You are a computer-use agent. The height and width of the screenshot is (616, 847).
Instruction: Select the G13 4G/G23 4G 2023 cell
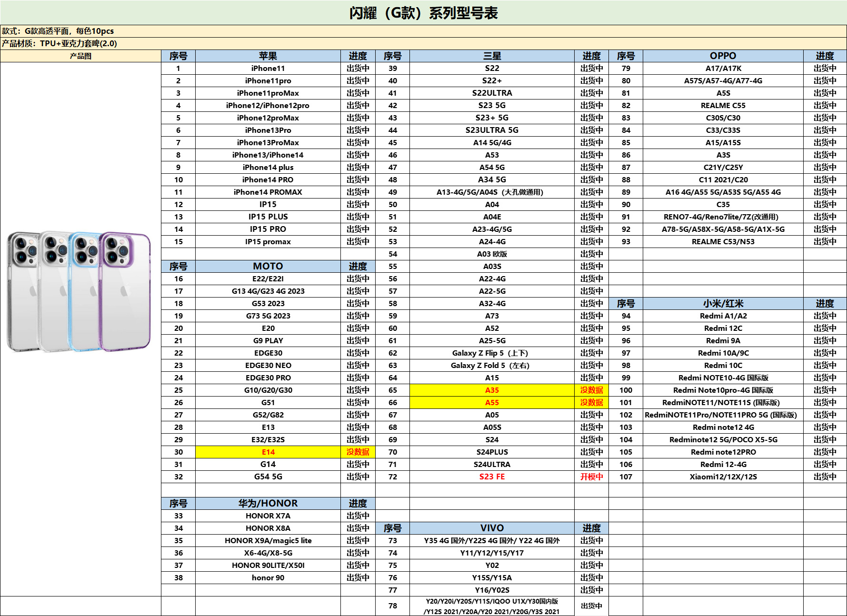[268, 291]
